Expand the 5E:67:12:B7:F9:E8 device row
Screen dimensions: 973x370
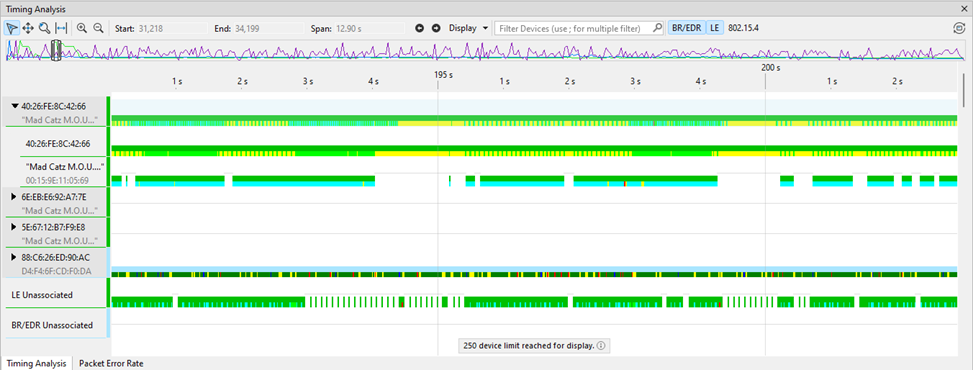tap(15, 227)
